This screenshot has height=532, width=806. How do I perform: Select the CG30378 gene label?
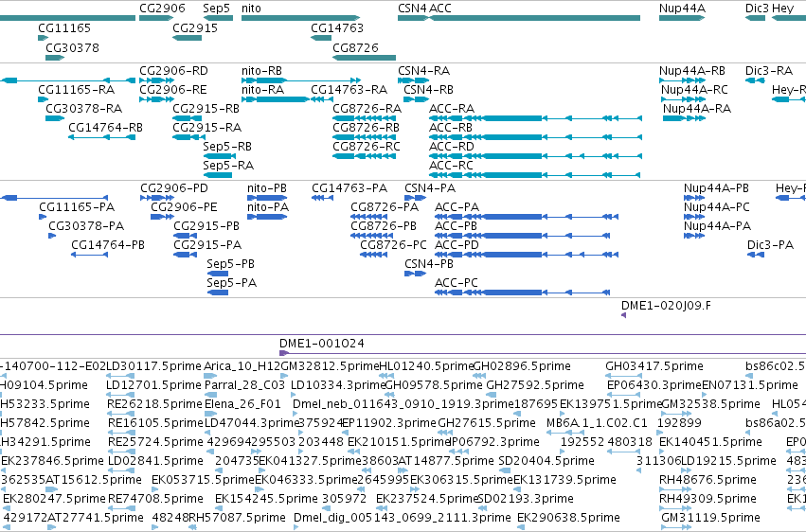[x=72, y=47]
